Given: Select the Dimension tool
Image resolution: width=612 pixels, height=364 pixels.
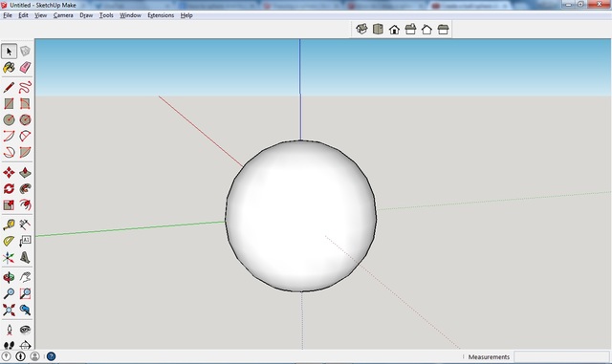Looking at the screenshot, I should (25, 225).
